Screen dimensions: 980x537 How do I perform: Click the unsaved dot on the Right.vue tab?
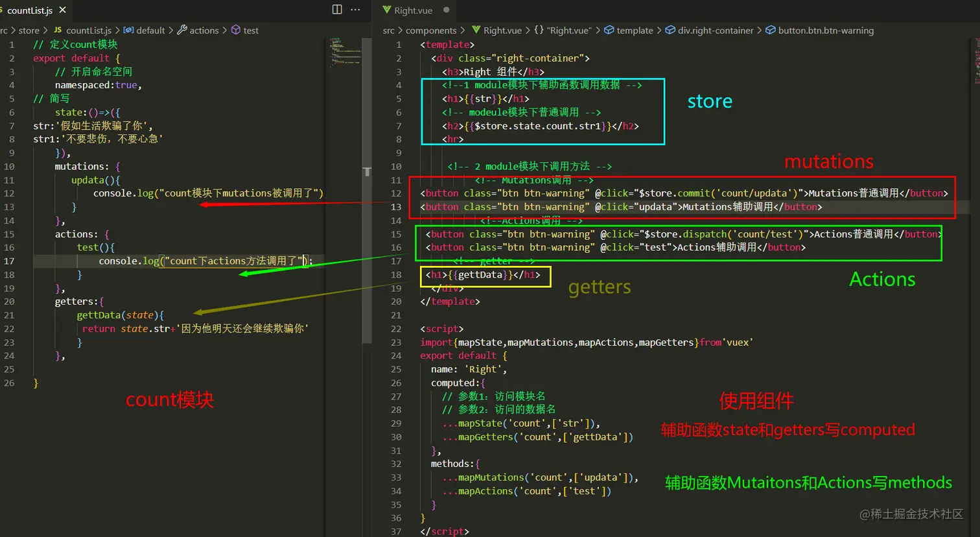447,10
